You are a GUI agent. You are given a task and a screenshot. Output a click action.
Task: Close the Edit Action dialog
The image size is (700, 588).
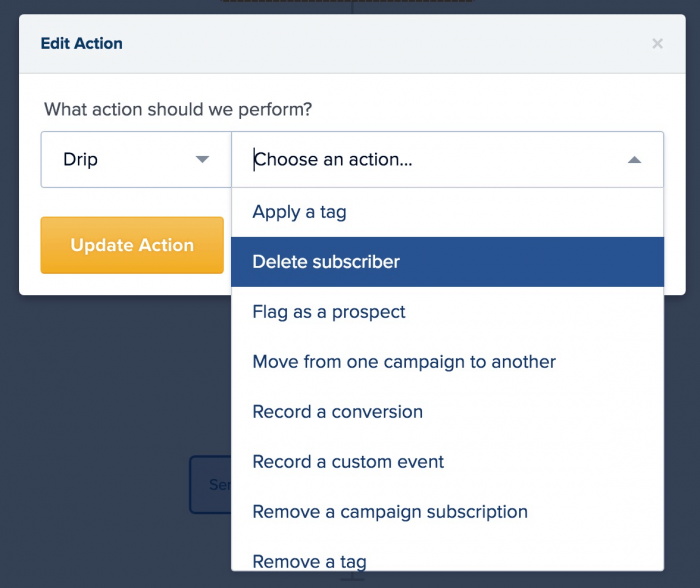[657, 44]
